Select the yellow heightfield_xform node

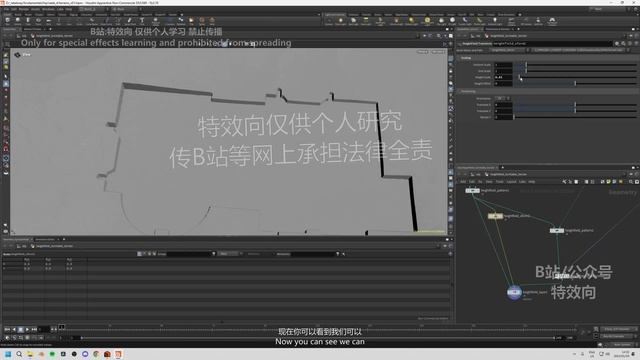[x=495, y=216]
